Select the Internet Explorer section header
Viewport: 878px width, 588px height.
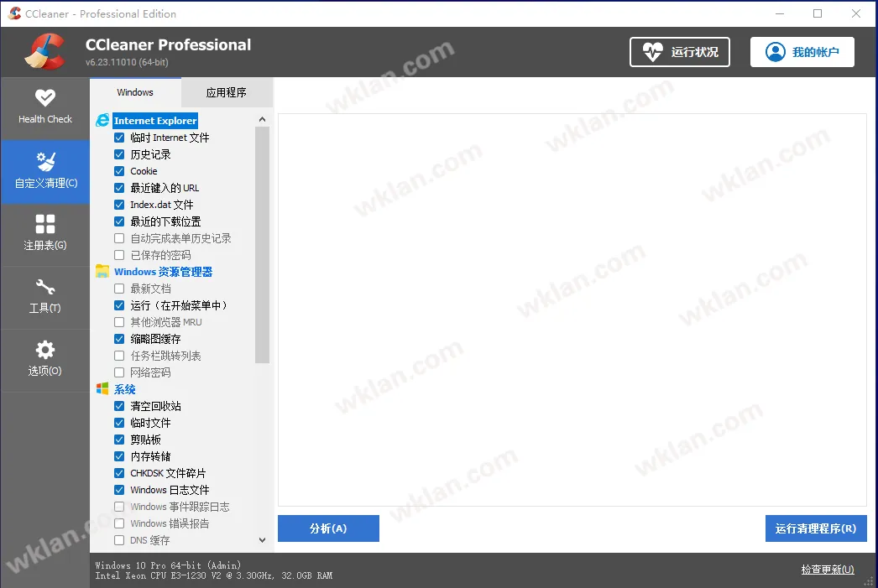point(155,120)
